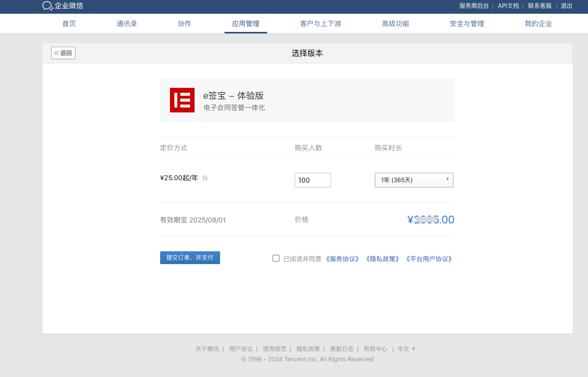Open 更新日志 footer link

pyautogui.click(x=342, y=349)
